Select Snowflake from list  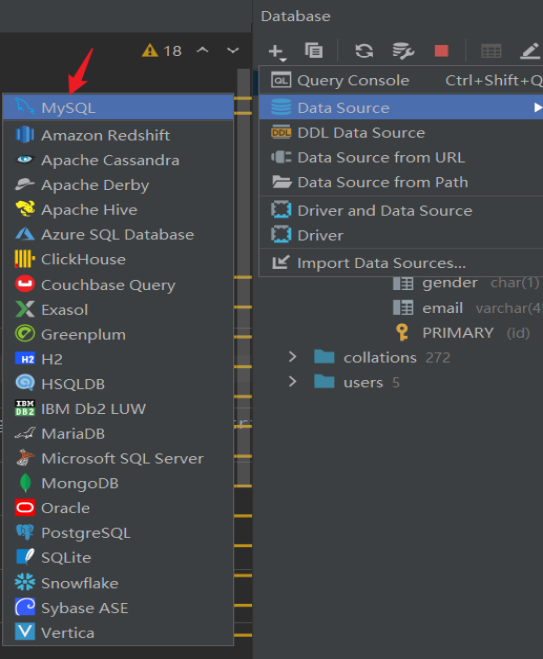118,583
